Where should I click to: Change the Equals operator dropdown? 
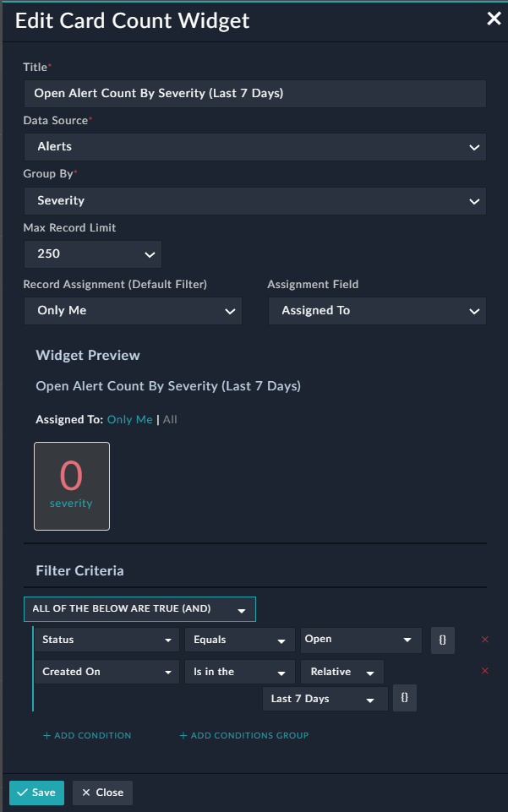pyautogui.click(x=239, y=640)
